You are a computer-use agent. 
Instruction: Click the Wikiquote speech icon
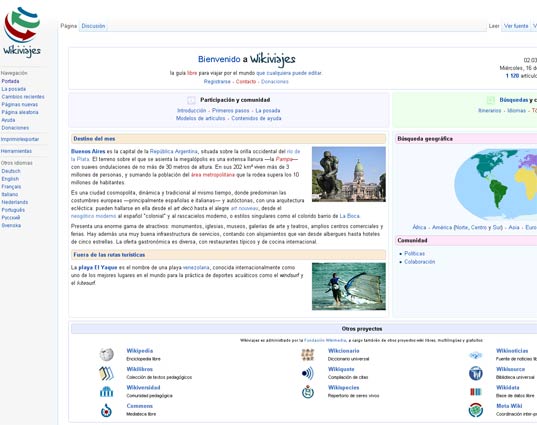[308, 373]
